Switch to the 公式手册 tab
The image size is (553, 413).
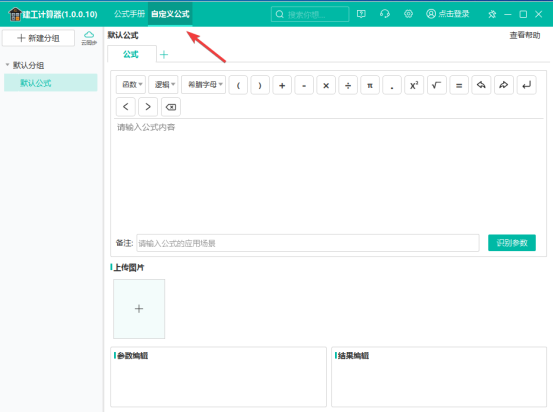coord(129,14)
